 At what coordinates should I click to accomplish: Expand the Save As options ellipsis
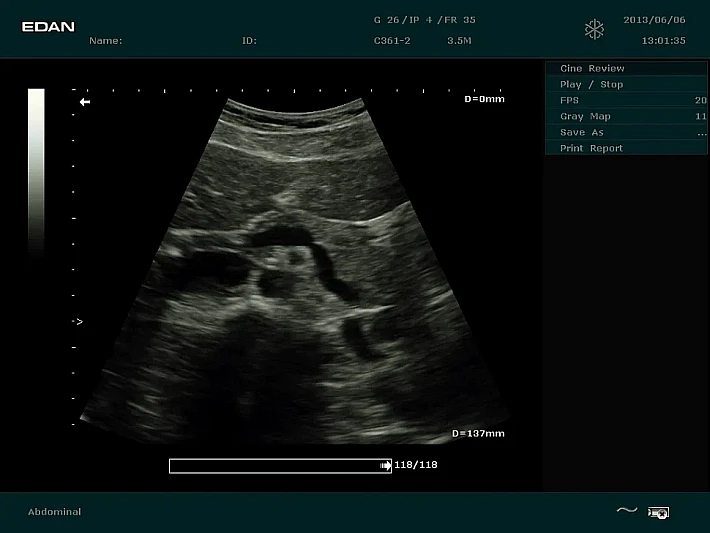pos(701,132)
